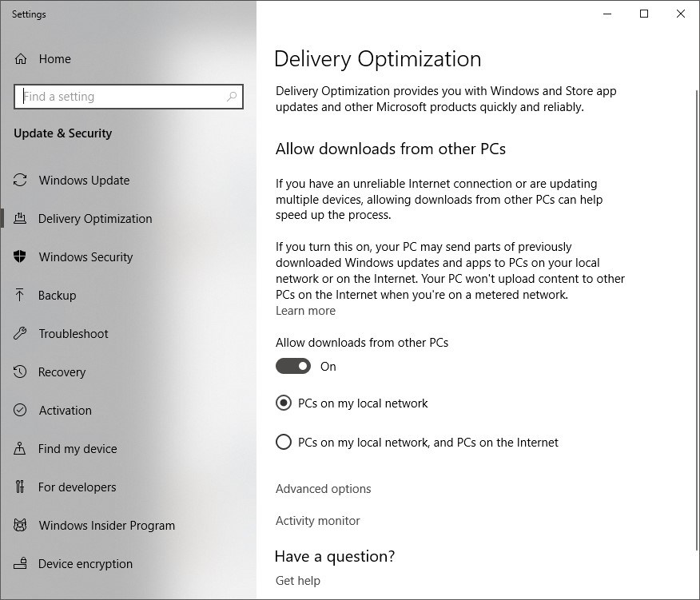The height and width of the screenshot is (600, 700).
Task: Click the search magnifier icon
Action: pos(231,97)
